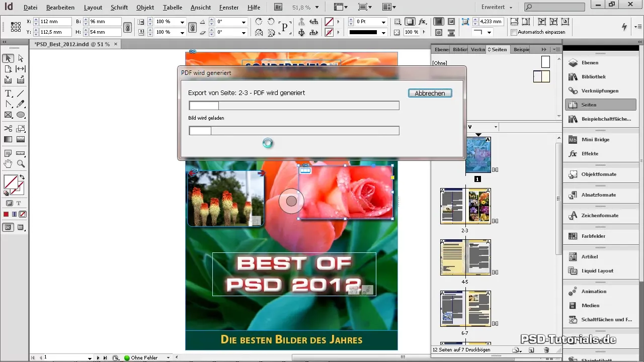Open page number dropdown in status bar
This screenshot has width=644, height=362.
click(x=90, y=357)
